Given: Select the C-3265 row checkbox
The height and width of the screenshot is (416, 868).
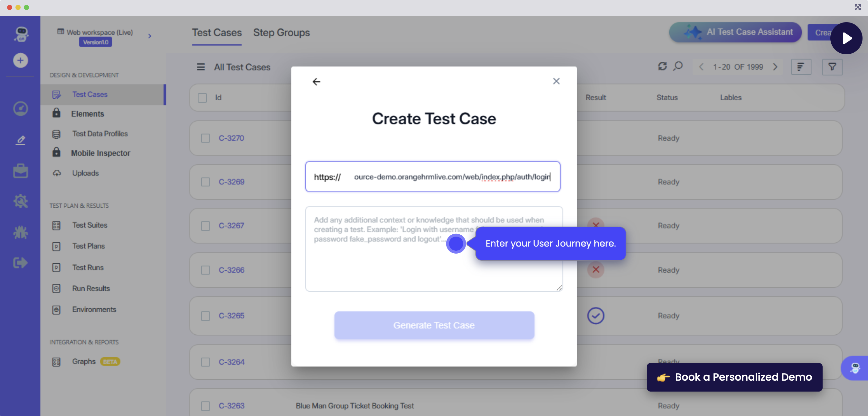Looking at the screenshot, I should pyautogui.click(x=205, y=316).
